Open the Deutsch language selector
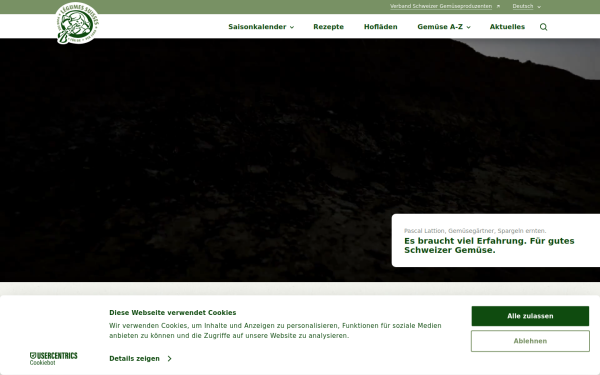This screenshot has height=375, width=600. pos(527,6)
